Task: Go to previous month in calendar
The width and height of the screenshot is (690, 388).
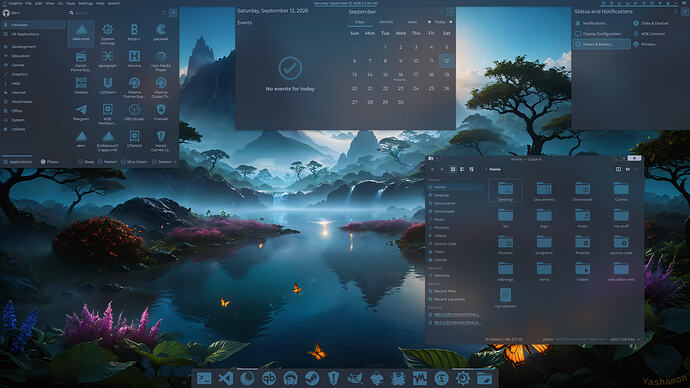Action: pyautogui.click(x=429, y=22)
